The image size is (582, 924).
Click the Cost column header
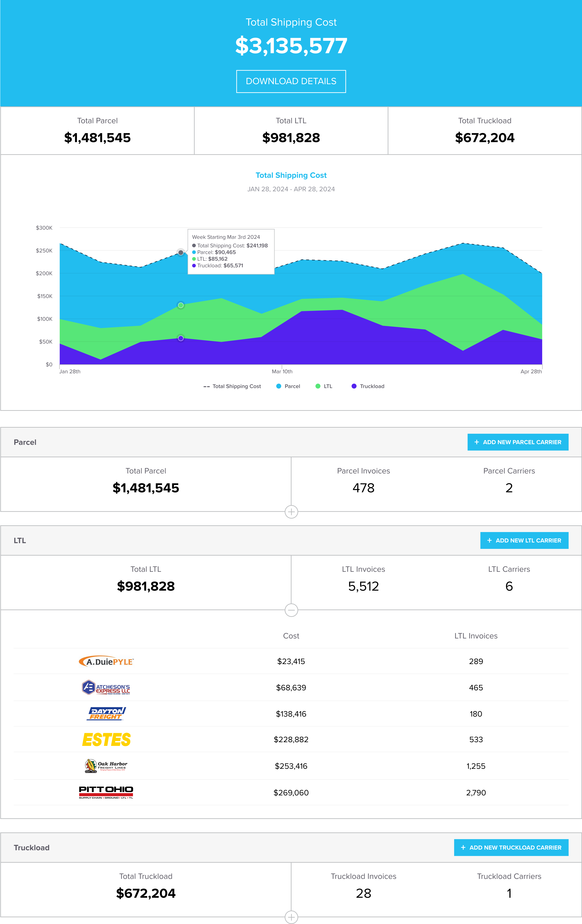click(291, 636)
